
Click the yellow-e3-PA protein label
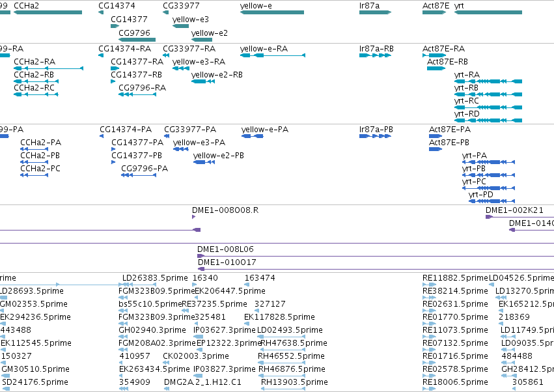pyautogui.click(x=199, y=143)
